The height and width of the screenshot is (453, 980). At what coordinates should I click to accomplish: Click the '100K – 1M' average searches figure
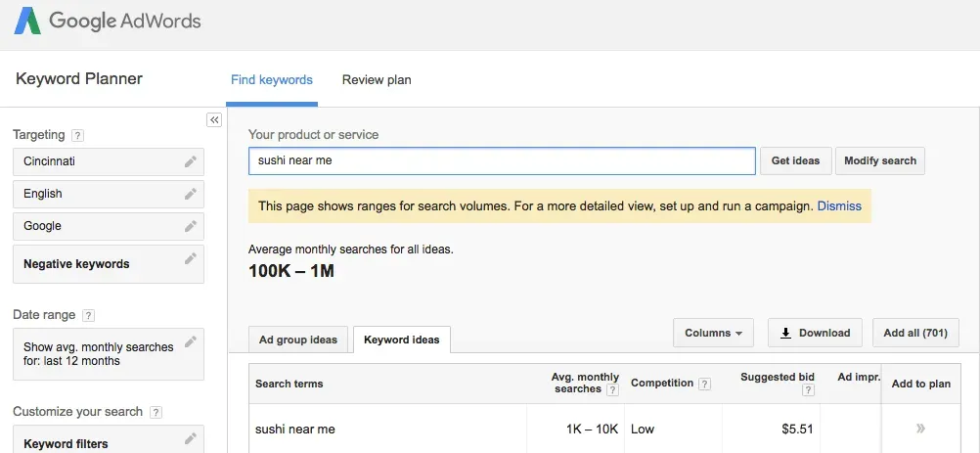[x=291, y=271]
